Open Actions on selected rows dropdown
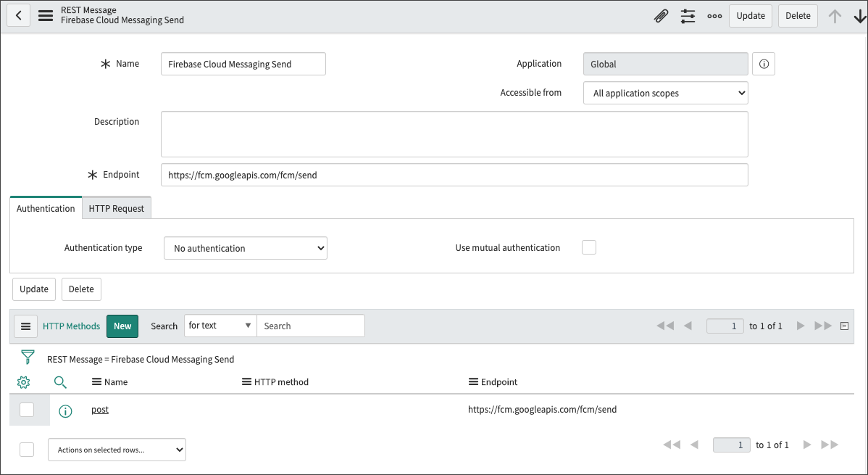The height and width of the screenshot is (475, 868). point(117,450)
